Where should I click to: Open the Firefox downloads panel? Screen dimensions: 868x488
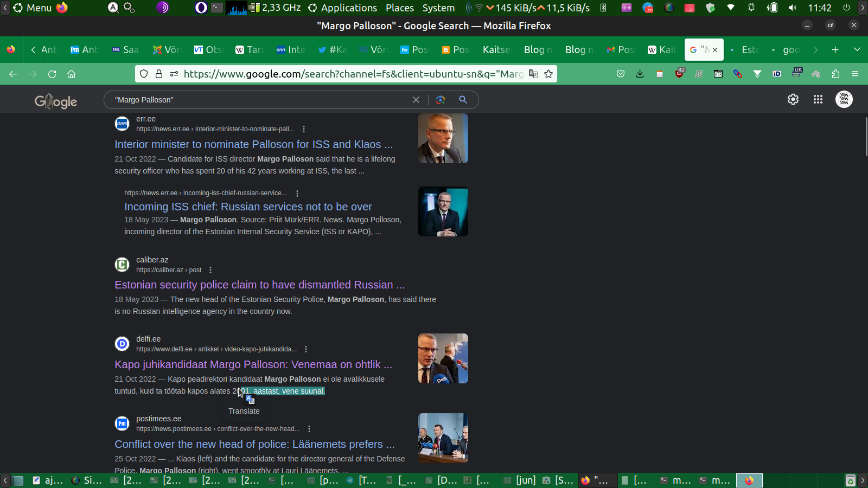tap(640, 74)
